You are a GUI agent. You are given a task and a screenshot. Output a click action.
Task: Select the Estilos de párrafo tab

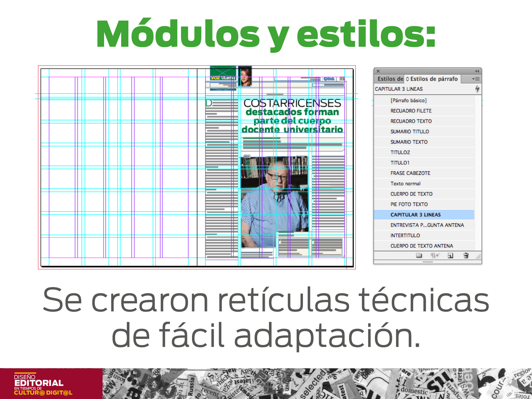tap(434, 79)
